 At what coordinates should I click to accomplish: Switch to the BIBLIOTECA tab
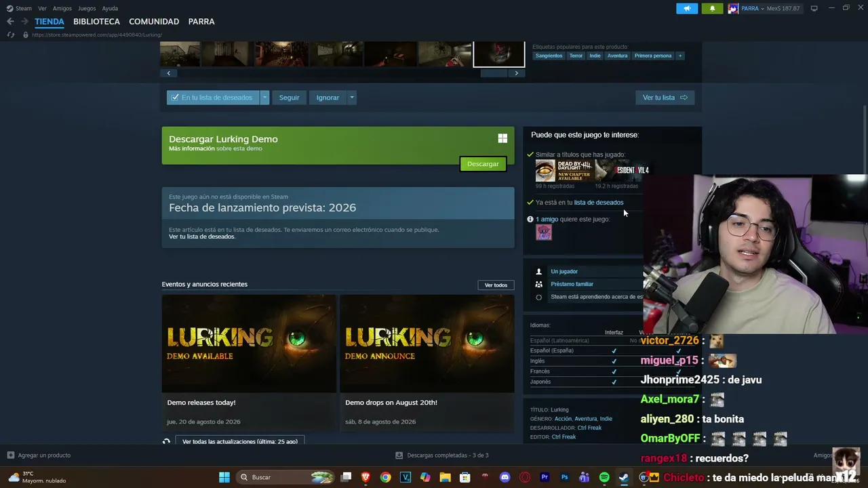[x=96, y=22]
